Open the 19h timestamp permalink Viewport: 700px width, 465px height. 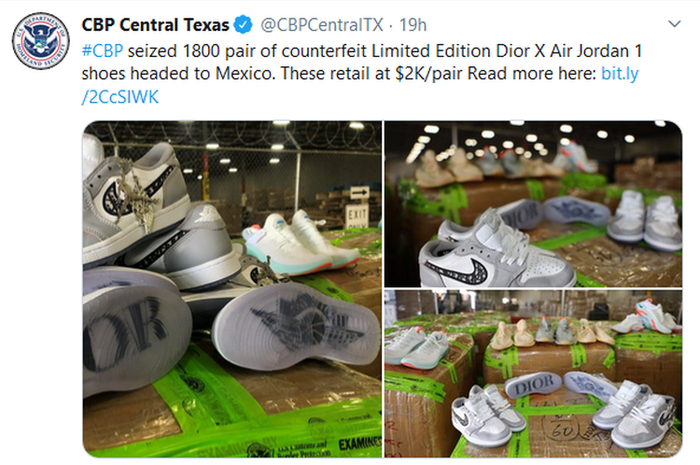tap(412, 25)
